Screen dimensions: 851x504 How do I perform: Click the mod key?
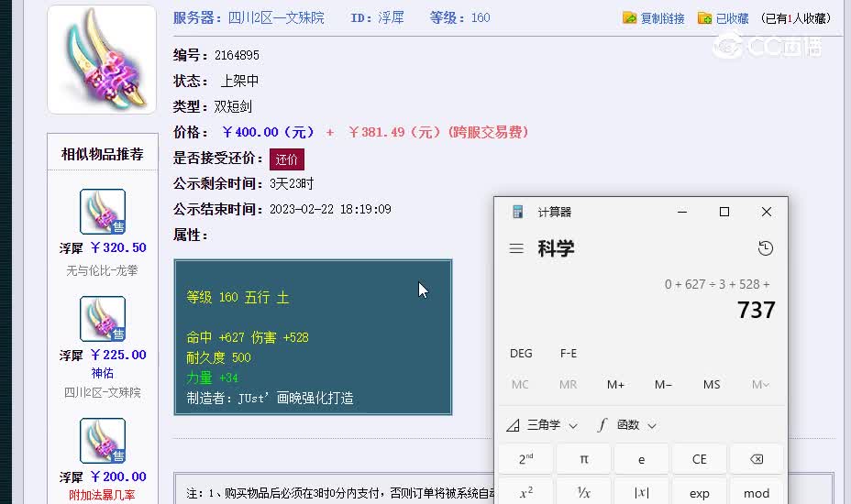756,493
